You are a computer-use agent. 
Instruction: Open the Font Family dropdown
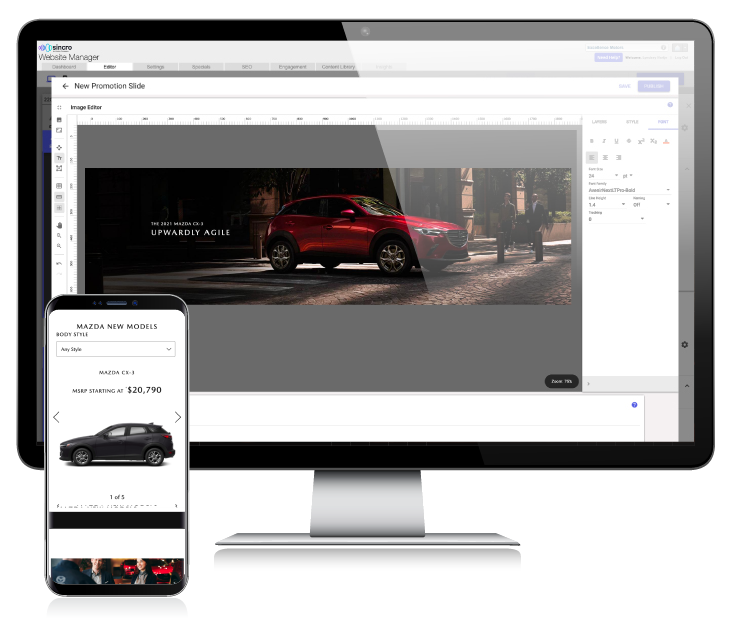tap(629, 191)
